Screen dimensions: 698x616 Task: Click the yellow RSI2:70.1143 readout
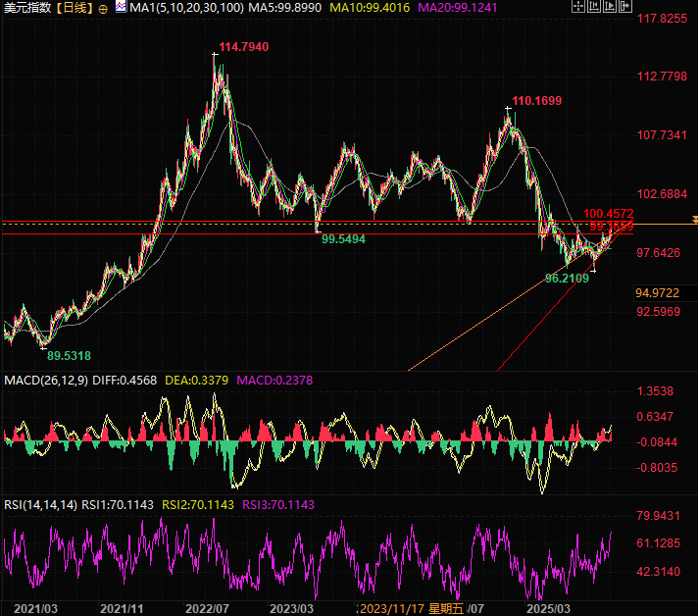[198, 504]
